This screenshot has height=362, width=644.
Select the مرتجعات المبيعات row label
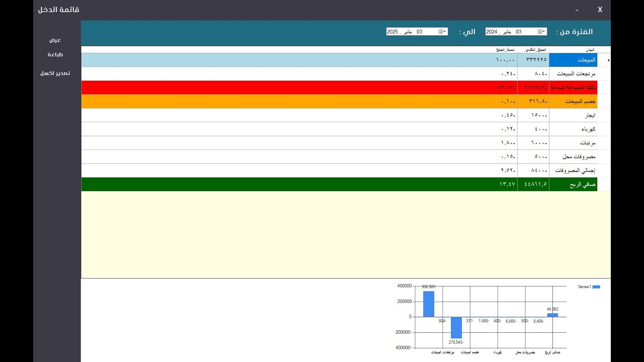[573, 74]
